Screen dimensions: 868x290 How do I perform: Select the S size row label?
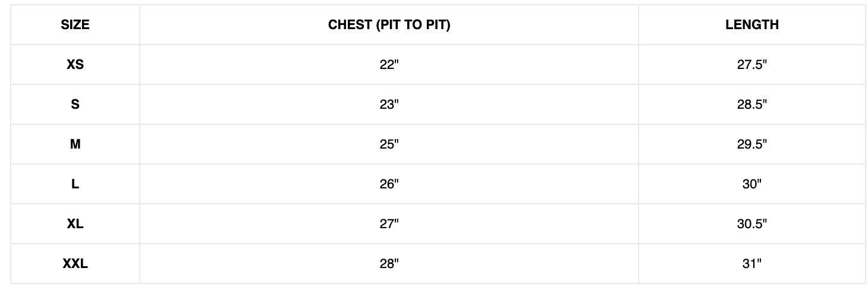pos(75,105)
